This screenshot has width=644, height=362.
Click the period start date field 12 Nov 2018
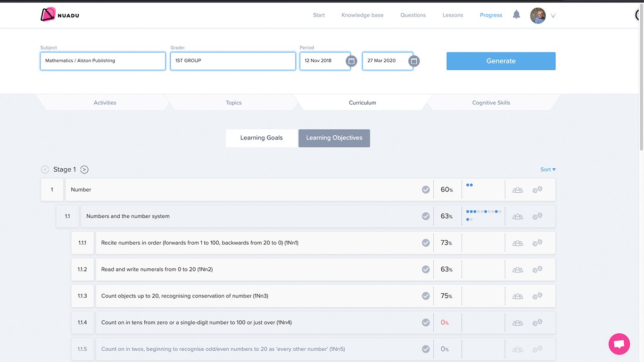[x=325, y=61]
